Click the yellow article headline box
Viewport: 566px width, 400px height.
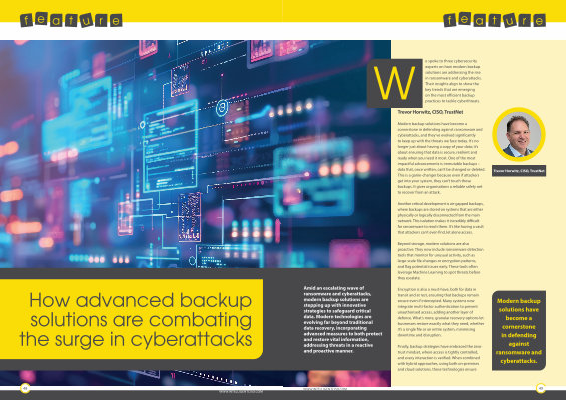[131, 319]
